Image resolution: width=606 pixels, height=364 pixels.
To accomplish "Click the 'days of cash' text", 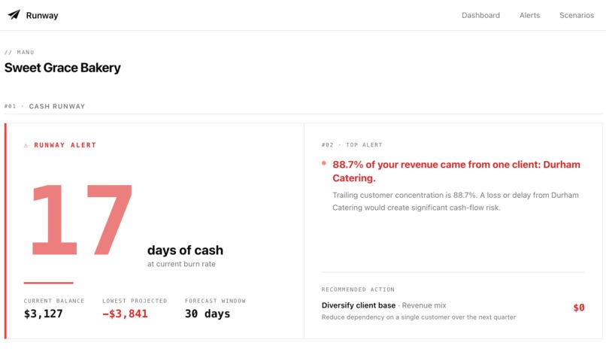I will (x=185, y=250).
